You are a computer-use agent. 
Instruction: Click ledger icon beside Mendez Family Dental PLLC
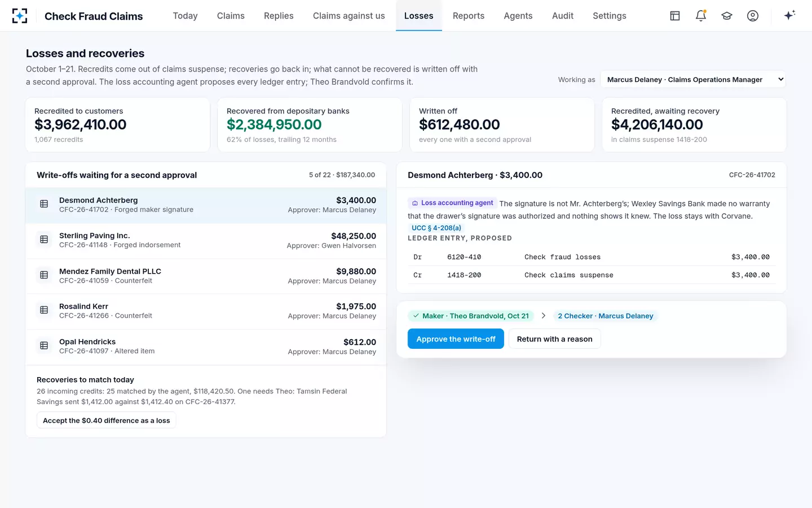(x=44, y=275)
